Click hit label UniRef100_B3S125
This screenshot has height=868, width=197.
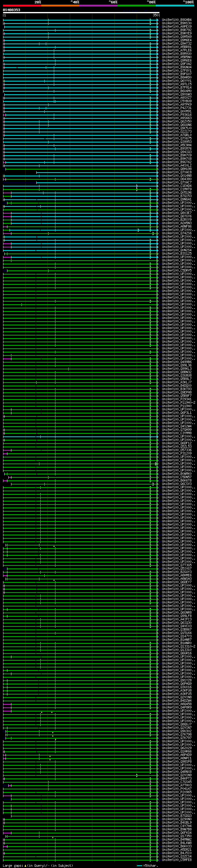[177, 254]
